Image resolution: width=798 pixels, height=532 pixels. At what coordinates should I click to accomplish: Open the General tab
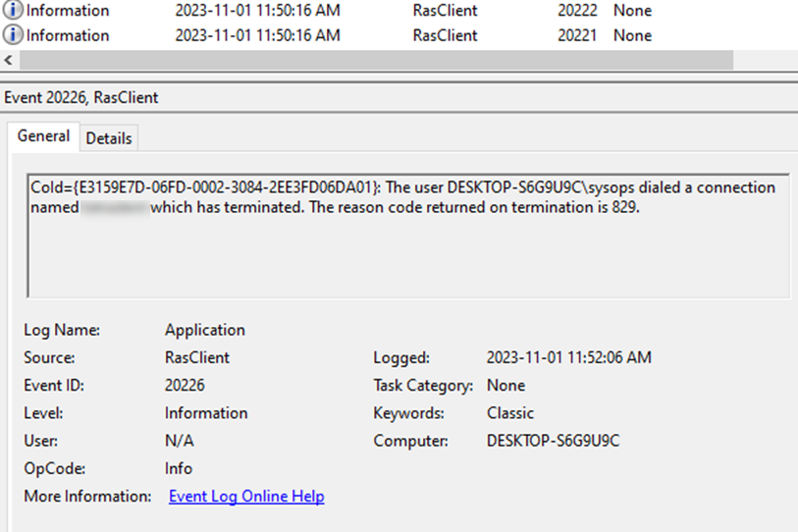(x=43, y=135)
